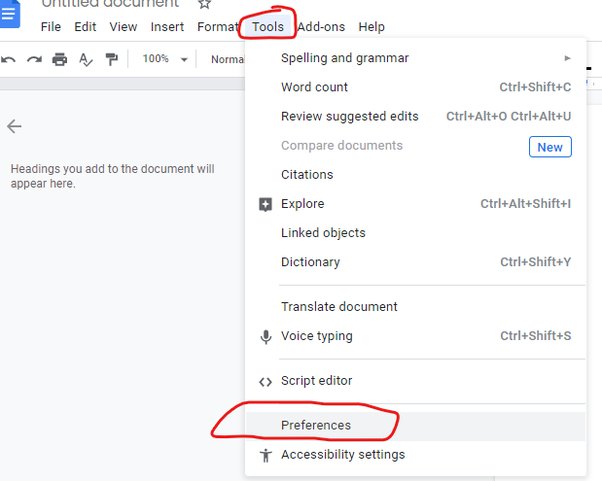Open Accessibility settings

pos(415,455)
